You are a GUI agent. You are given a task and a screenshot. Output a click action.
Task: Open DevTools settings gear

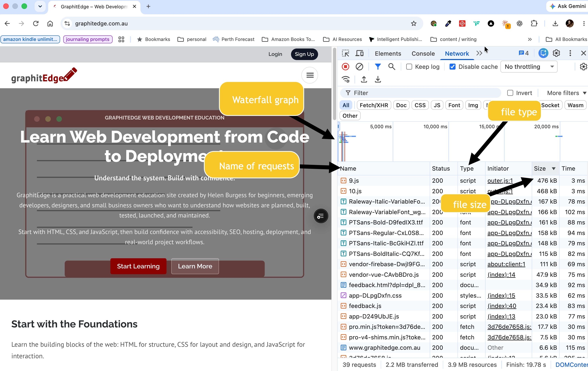pyautogui.click(x=556, y=53)
